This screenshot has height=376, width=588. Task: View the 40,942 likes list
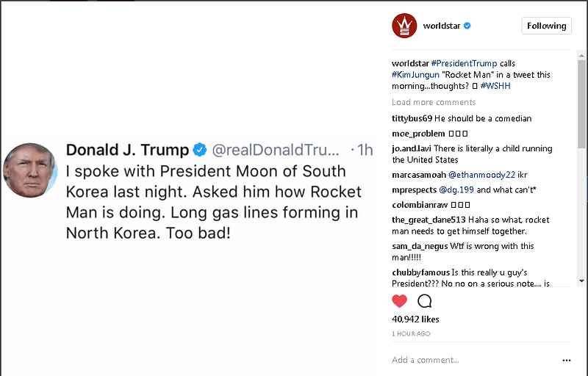click(415, 319)
